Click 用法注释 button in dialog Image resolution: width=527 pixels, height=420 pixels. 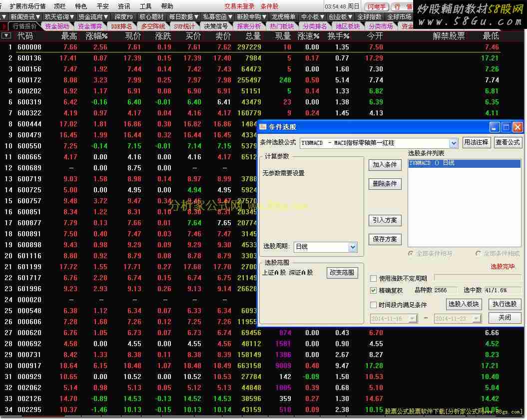pos(476,142)
